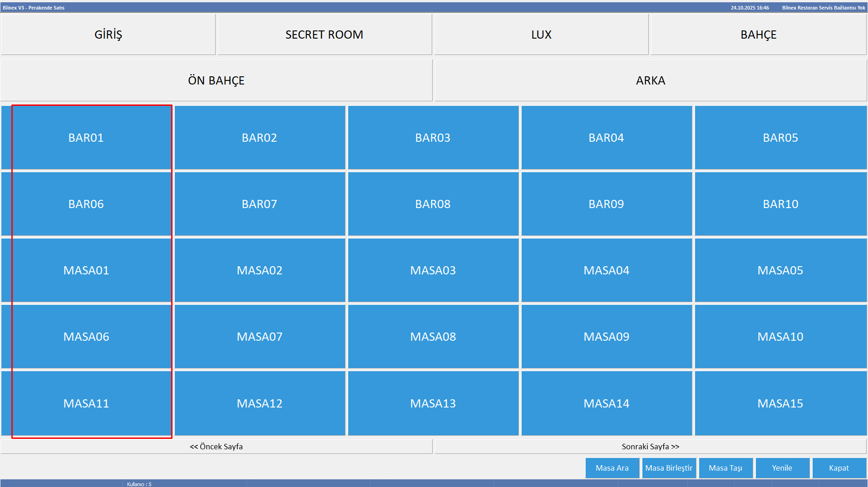Select the BAR05 table tile
This screenshot has height=487, width=868.
[x=780, y=138]
